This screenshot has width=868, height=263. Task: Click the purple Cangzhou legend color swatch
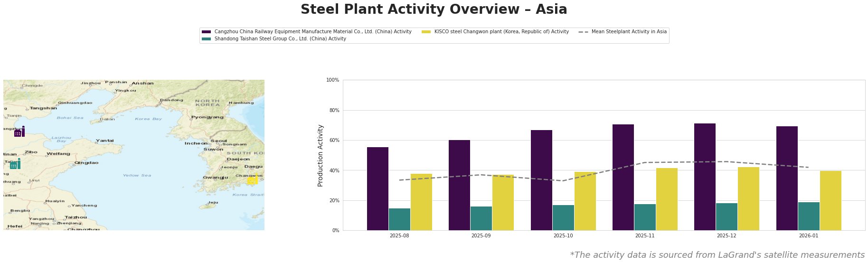tap(206, 32)
